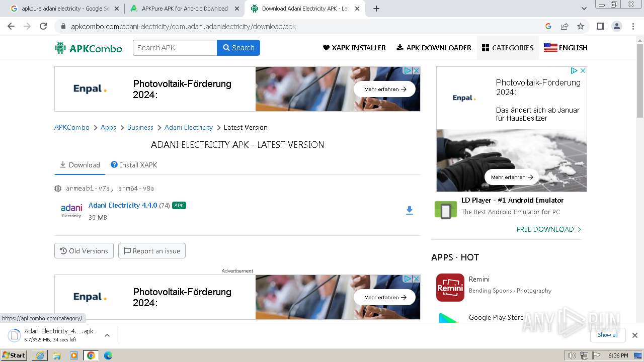Click the Report an issue button
644x362 pixels.
coord(152,251)
